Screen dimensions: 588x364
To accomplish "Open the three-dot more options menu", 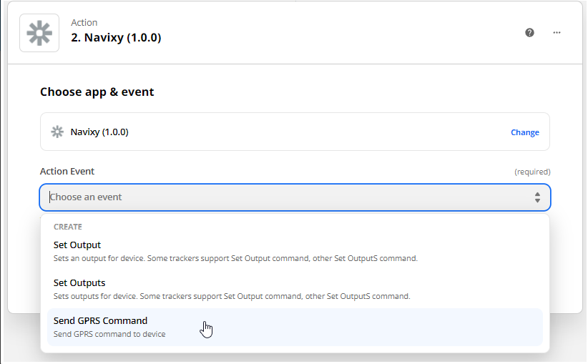I will tap(557, 33).
